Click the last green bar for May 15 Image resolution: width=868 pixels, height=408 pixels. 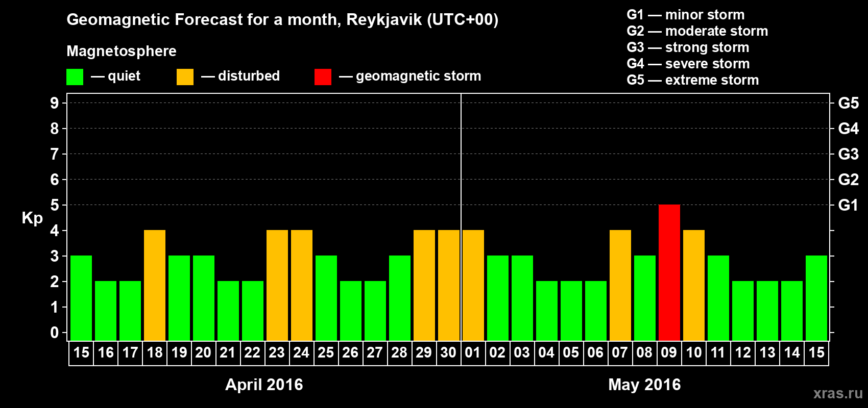click(x=816, y=298)
